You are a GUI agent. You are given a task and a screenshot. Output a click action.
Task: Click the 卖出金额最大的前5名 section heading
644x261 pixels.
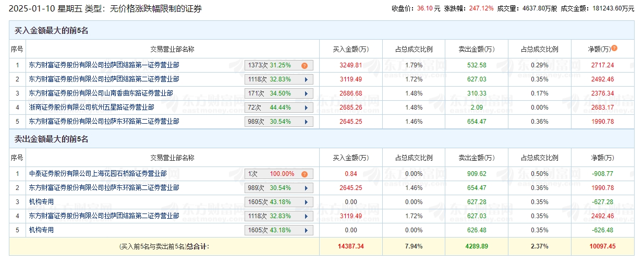[51, 139]
